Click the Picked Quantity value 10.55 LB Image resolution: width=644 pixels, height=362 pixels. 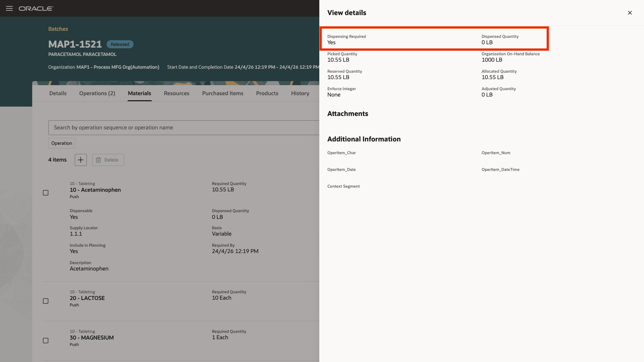click(x=338, y=60)
